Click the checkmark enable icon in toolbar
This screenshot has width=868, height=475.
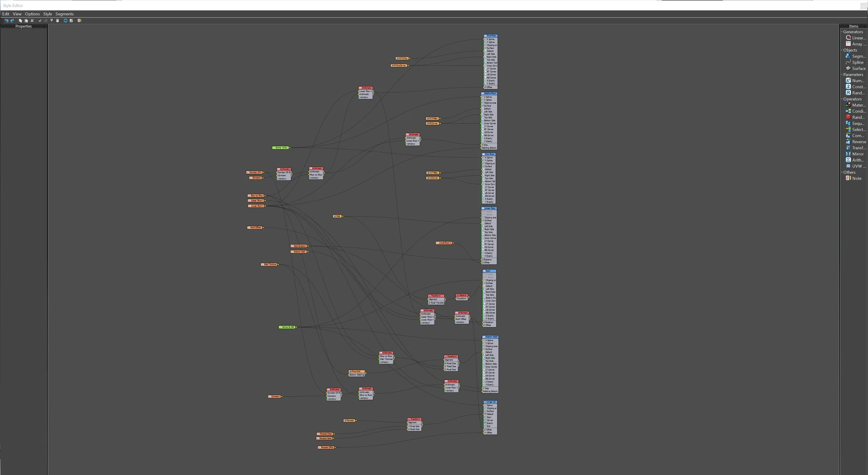click(x=40, y=21)
